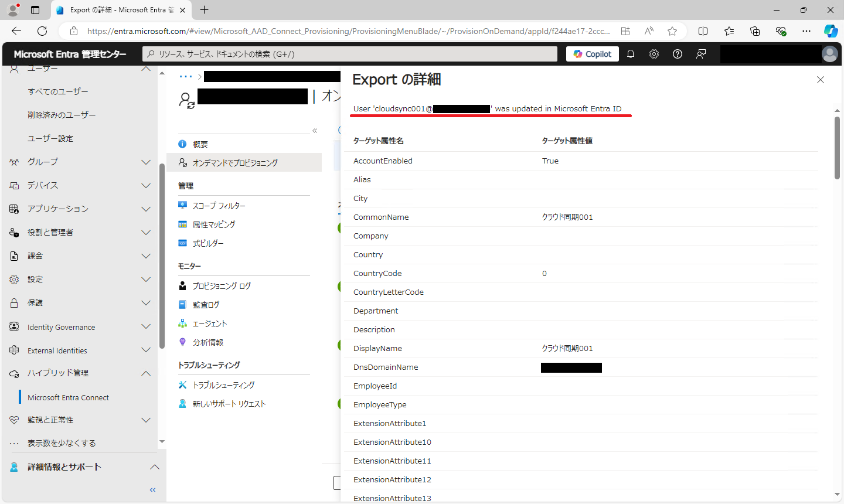844x504 pixels.
Task: Open the browser read aloud icon
Action: coord(649,31)
